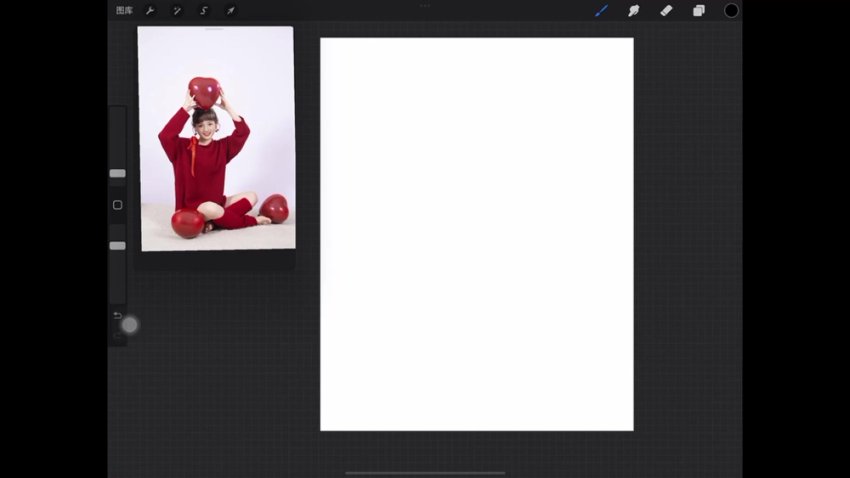Tap the three dots at top center
The height and width of the screenshot is (478, 850).
[x=425, y=5]
